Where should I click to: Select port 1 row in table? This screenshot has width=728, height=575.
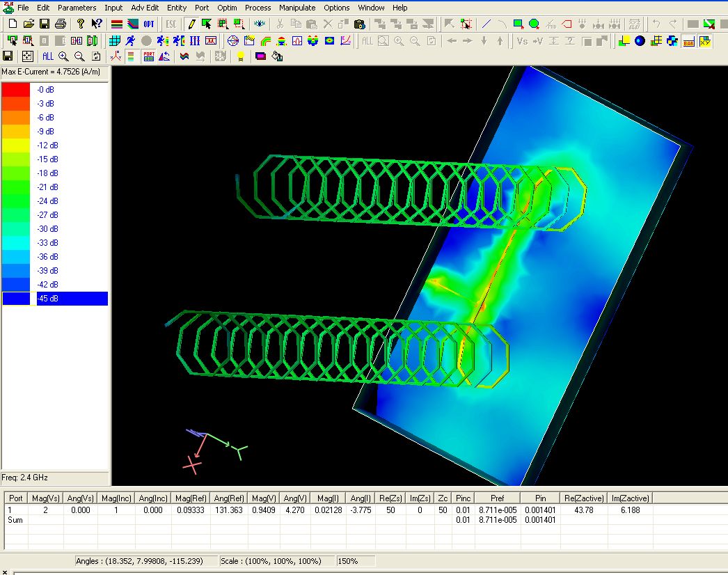pos(10,510)
